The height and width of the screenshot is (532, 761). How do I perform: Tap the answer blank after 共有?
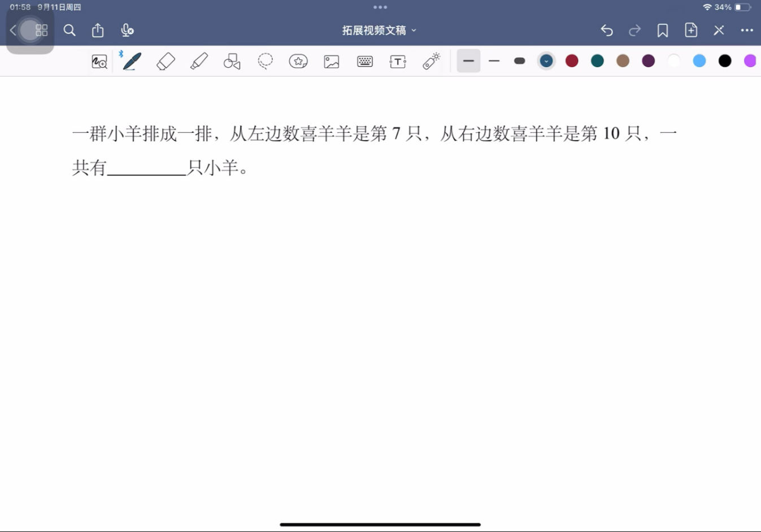tap(147, 168)
